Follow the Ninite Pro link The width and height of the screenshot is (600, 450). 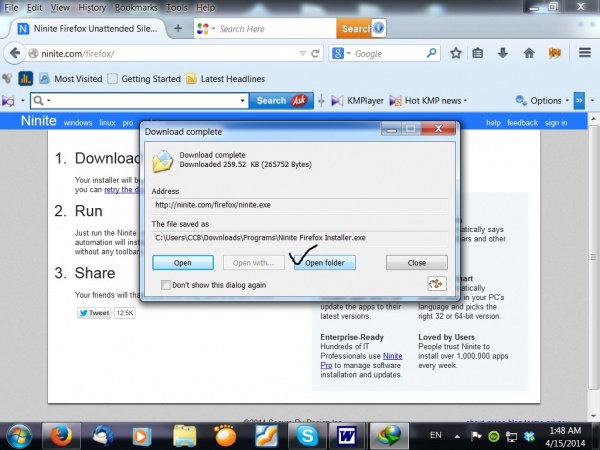pyautogui.click(x=392, y=356)
